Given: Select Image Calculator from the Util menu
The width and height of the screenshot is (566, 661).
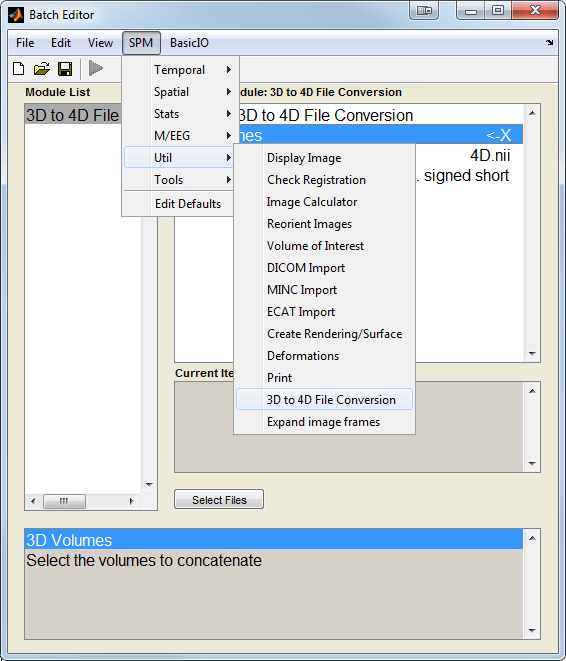Looking at the screenshot, I should point(325,202).
